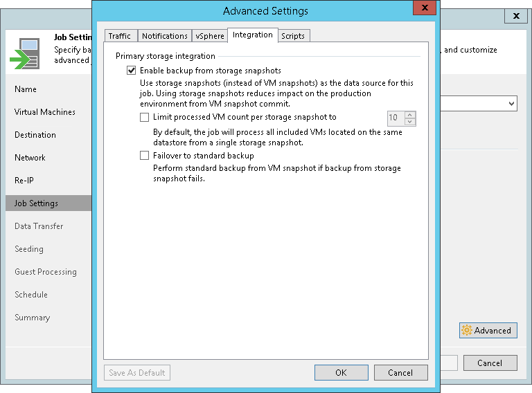Go to Summary wizard step
The height and width of the screenshot is (393, 532).
pyautogui.click(x=33, y=318)
